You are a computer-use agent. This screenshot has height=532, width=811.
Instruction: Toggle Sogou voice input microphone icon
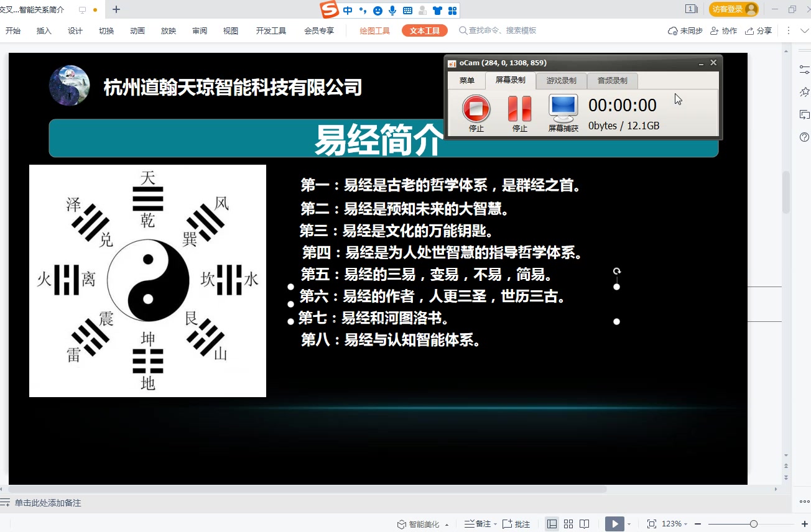392,11
